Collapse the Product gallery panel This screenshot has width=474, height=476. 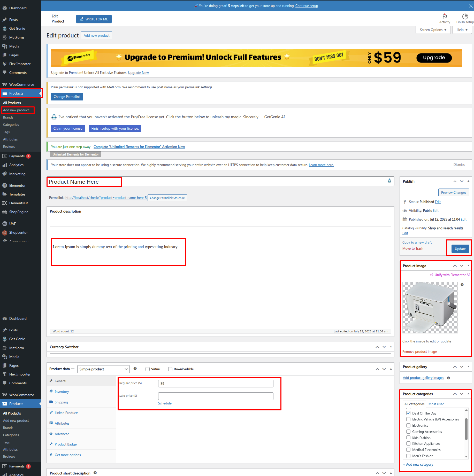pyautogui.click(x=468, y=367)
